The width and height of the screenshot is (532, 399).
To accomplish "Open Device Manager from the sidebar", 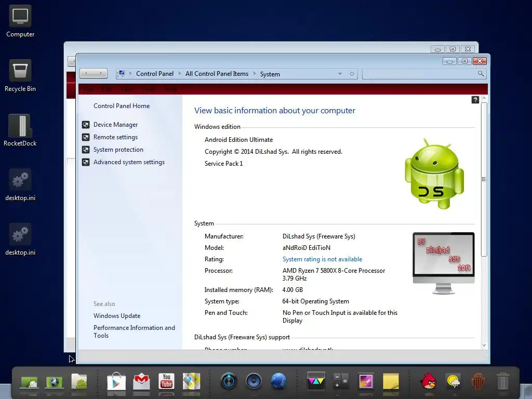I will pyautogui.click(x=115, y=125).
